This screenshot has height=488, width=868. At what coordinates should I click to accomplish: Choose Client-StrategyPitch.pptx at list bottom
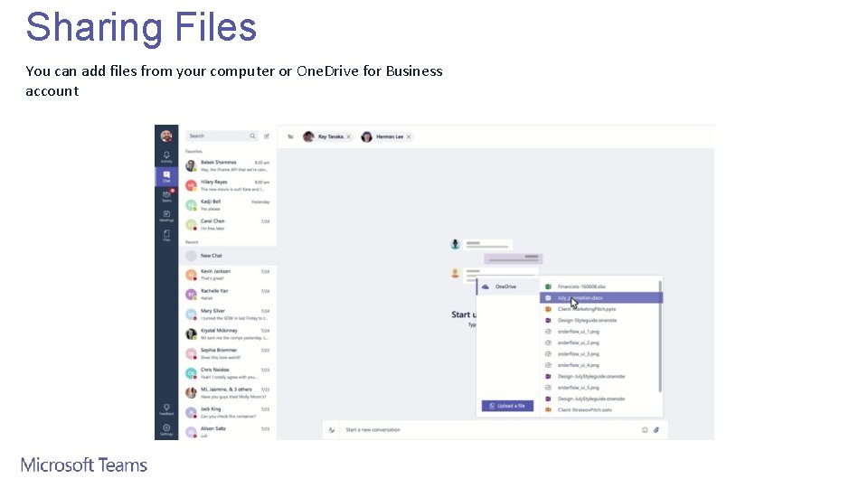pyautogui.click(x=599, y=410)
